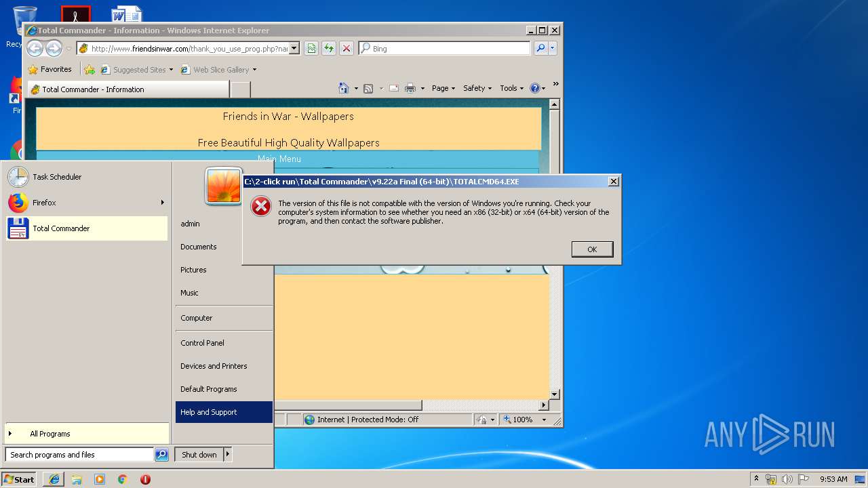868x488 pixels.
Task: Click the IE Back navigation arrow
Action: (x=35, y=48)
